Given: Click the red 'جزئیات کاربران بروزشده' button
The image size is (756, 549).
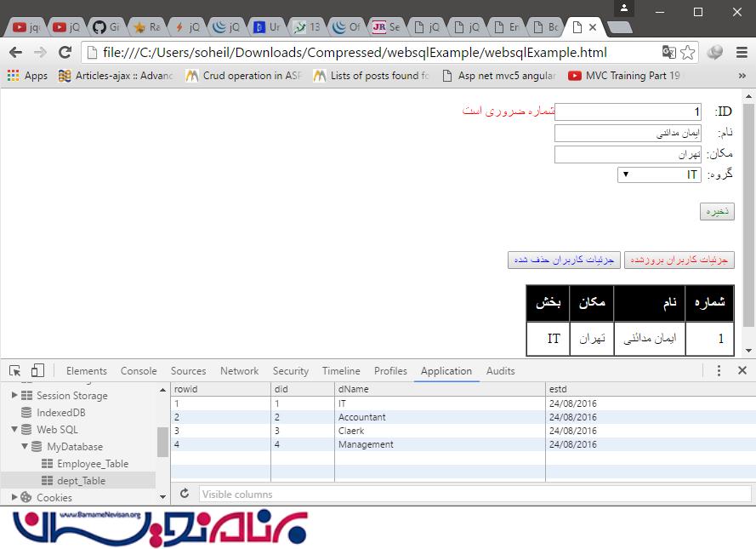Looking at the screenshot, I should pyautogui.click(x=679, y=260).
